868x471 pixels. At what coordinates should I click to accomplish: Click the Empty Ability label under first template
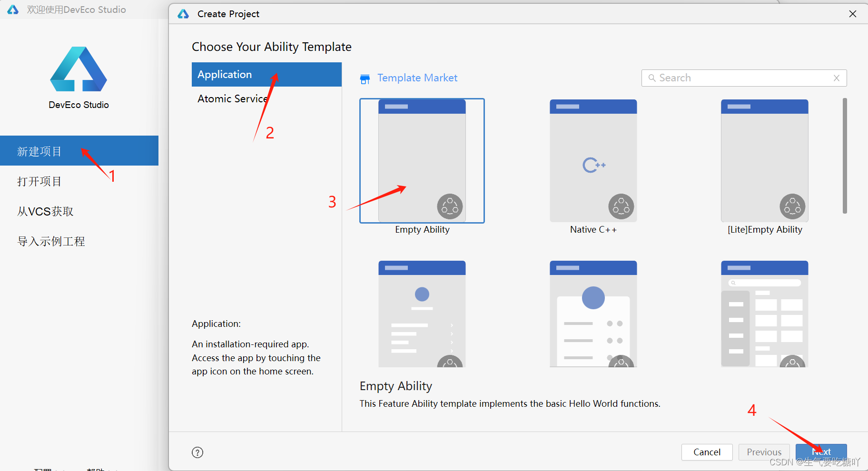tap(422, 230)
